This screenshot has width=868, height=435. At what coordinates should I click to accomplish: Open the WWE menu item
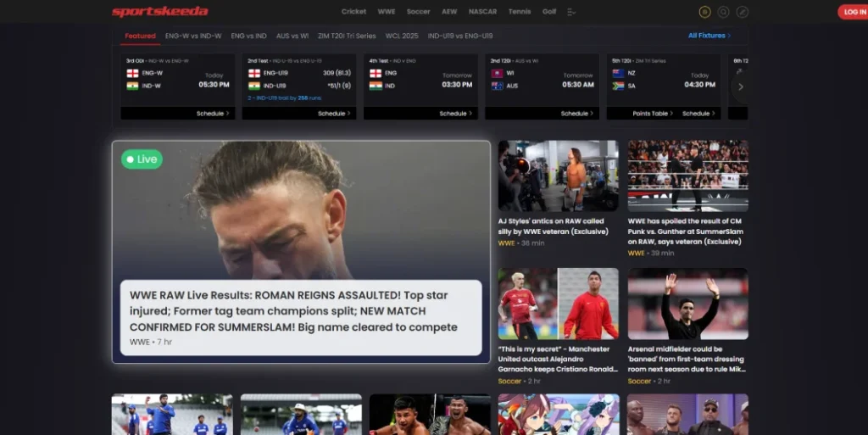pos(387,12)
